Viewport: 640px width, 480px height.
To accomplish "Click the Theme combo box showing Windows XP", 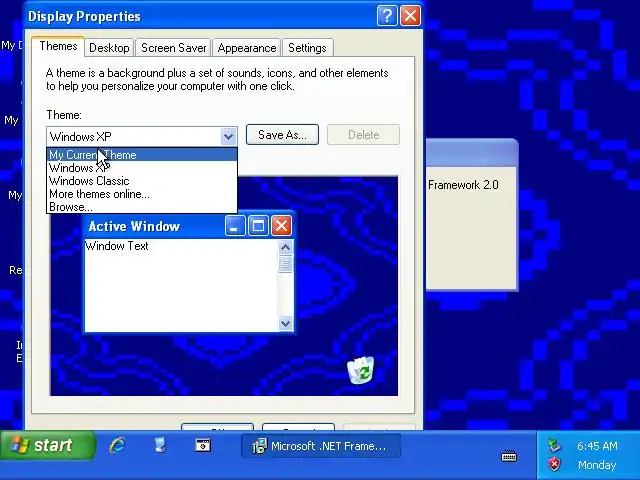I will click(142, 136).
